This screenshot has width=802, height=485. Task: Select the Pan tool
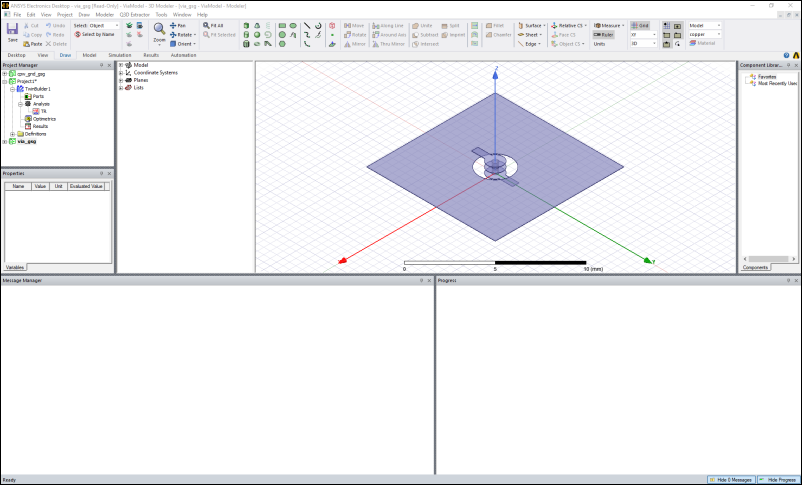point(178,25)
